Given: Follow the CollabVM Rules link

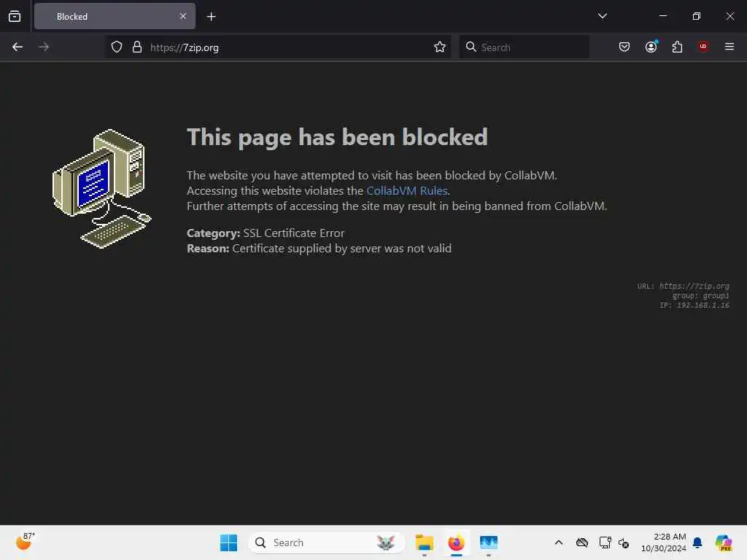Looking at the screenshot, I should click(x=407, y=190).
